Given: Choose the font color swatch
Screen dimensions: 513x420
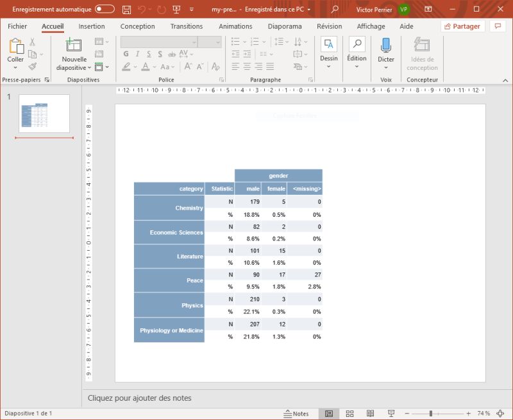Looking at the screenshot, I should tap(146, 67).
